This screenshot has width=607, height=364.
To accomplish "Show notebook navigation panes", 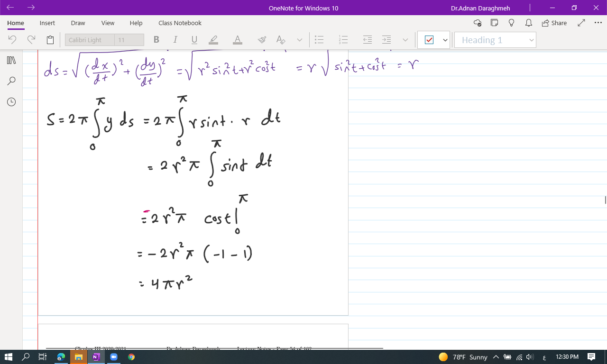I will [x=11, y=60].
